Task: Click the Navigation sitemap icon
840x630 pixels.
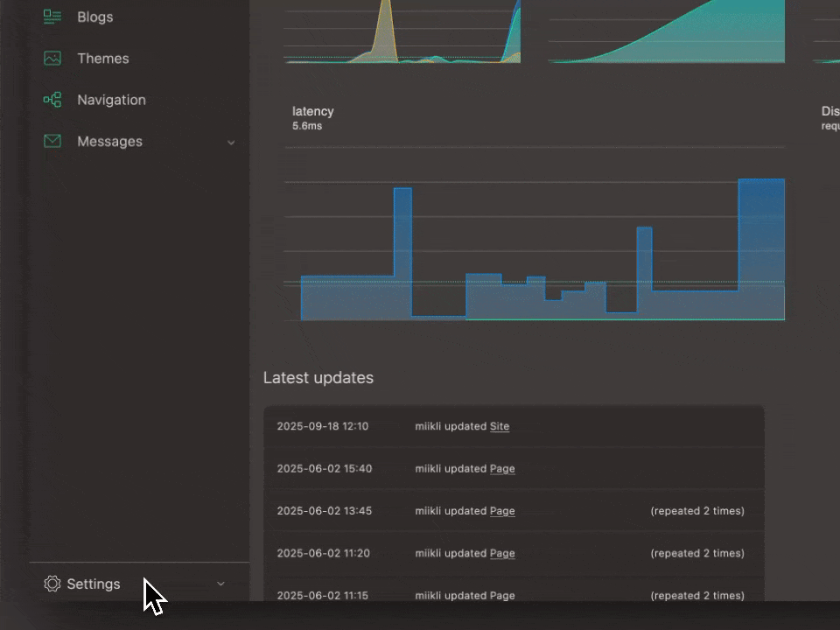Action: [52, 100]
